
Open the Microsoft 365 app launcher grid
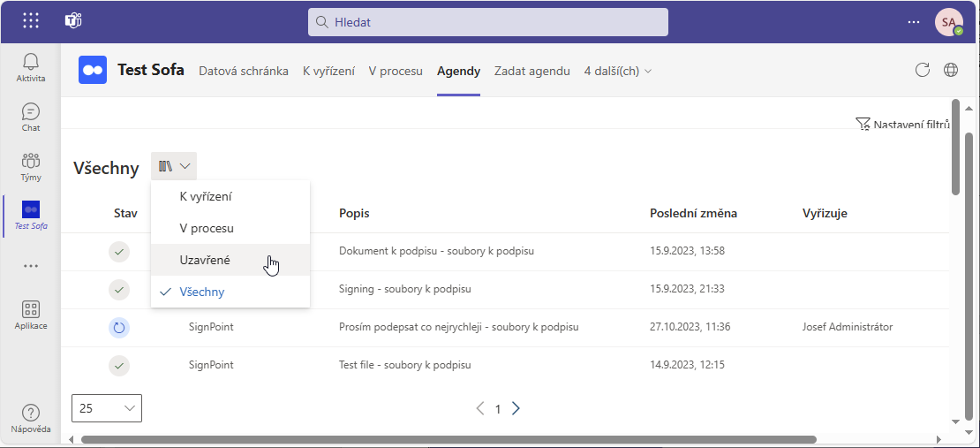click(31, 21)
